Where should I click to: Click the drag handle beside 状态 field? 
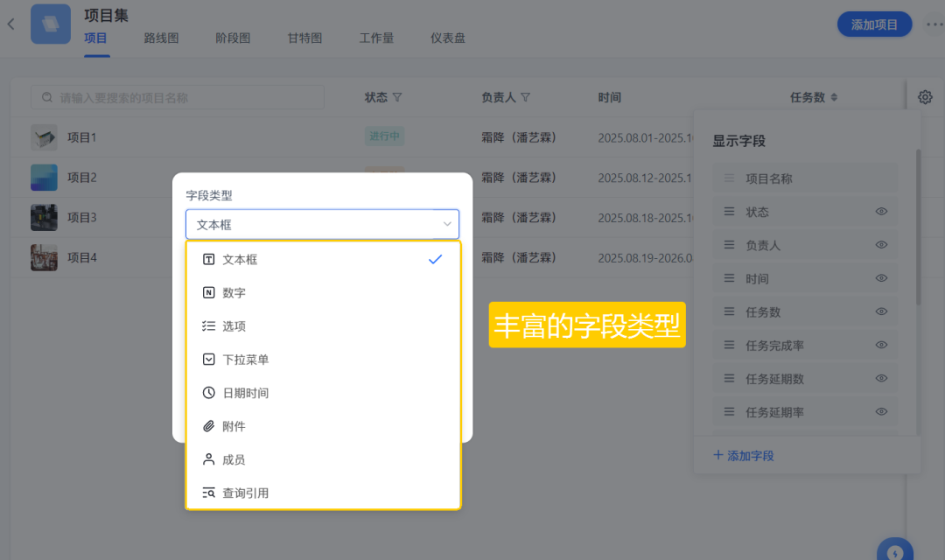click(729, 212)
